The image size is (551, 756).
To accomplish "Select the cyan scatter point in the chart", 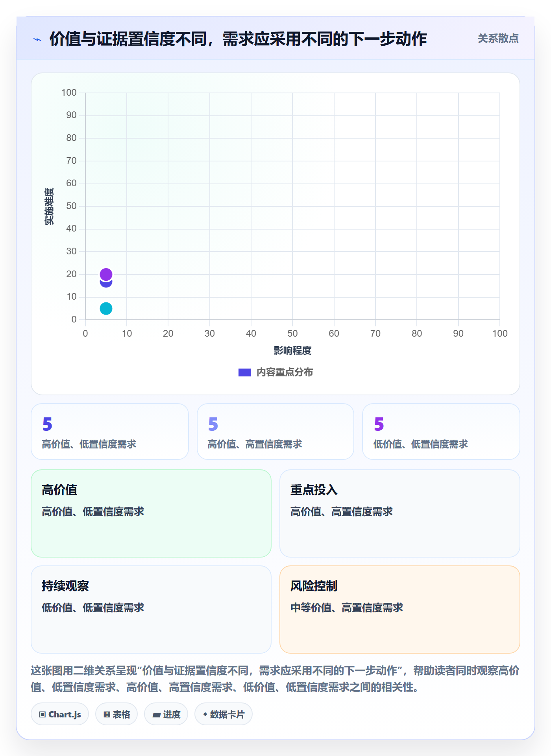I will [106, 308].
